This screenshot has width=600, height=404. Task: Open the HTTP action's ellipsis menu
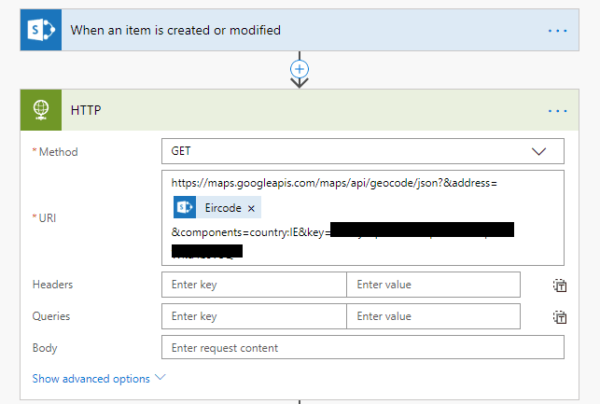(557, 111)
